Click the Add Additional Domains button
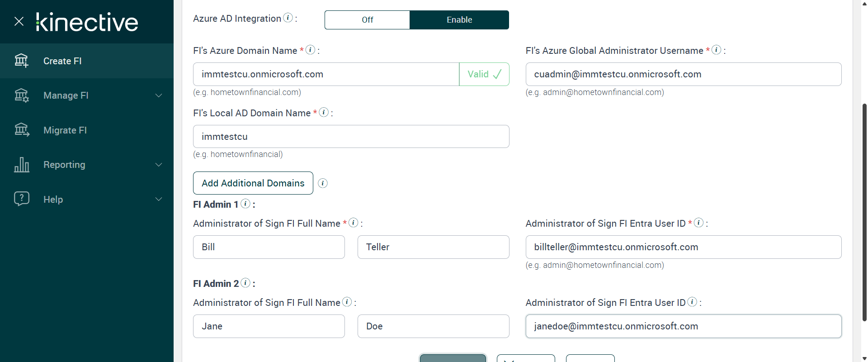This screenshot has height=362, width=868. click(253, 183)
